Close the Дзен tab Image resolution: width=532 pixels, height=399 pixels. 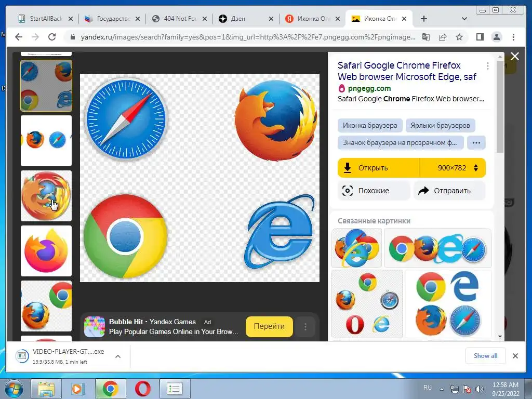pos(271,19)
